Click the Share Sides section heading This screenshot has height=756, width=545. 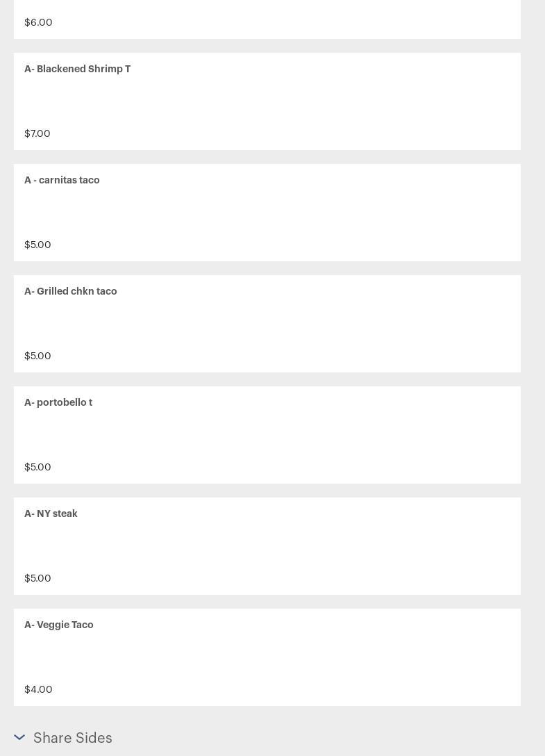tap(73, 738)
